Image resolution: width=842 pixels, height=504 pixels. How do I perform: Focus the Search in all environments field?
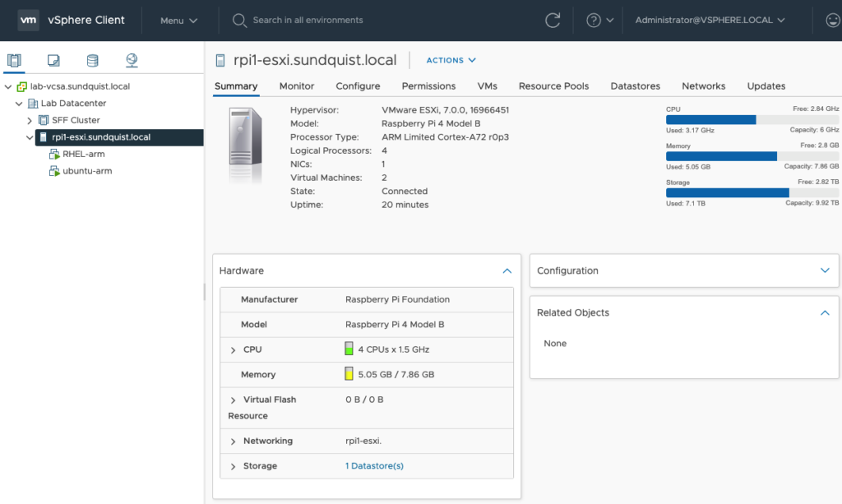pos(308,21)
